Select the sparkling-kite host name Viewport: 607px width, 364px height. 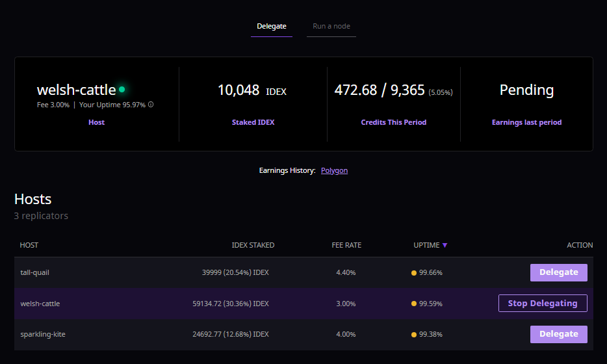click(43, 334)
